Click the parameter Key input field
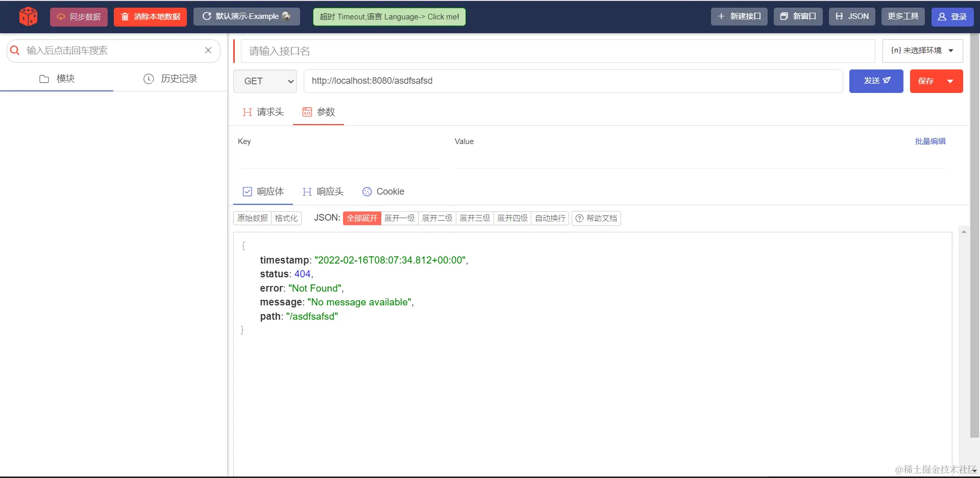This screenshot has height=478, width=980. (339, 159)
